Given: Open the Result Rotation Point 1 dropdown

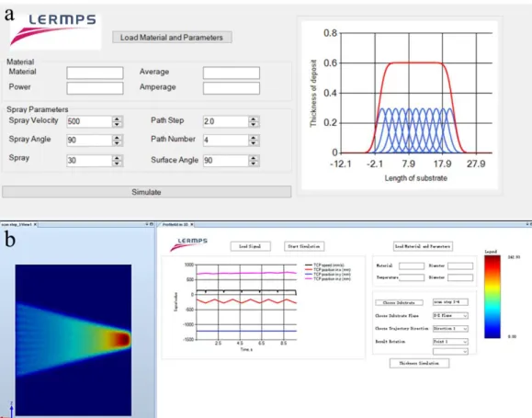Looking at the screenshot, I should pyautogui.click(x=450, y=342).
